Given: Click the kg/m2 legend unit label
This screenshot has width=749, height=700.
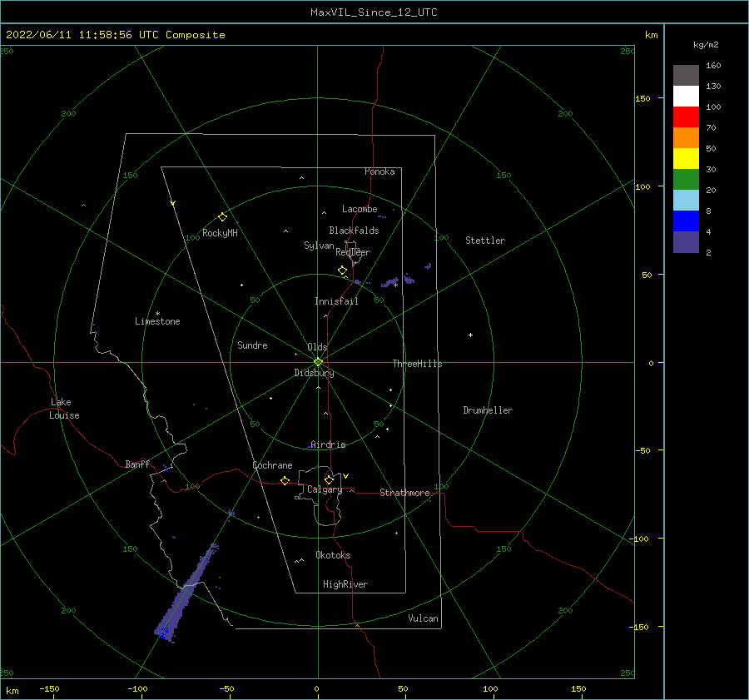Looking at the screenshot, I should click(706, 45).
